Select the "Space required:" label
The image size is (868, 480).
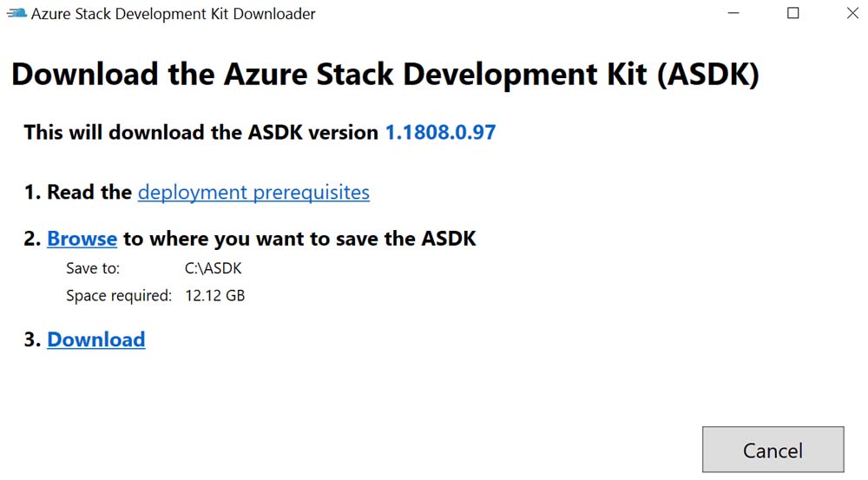119,296
